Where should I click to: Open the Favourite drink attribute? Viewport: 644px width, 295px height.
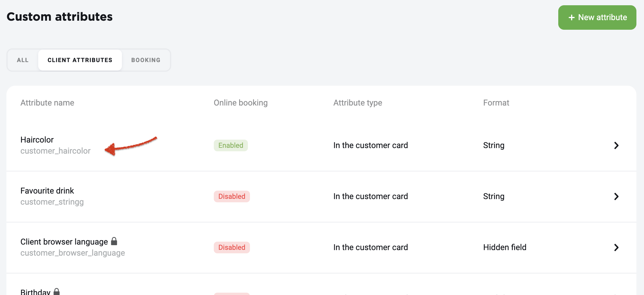point(47,191)
